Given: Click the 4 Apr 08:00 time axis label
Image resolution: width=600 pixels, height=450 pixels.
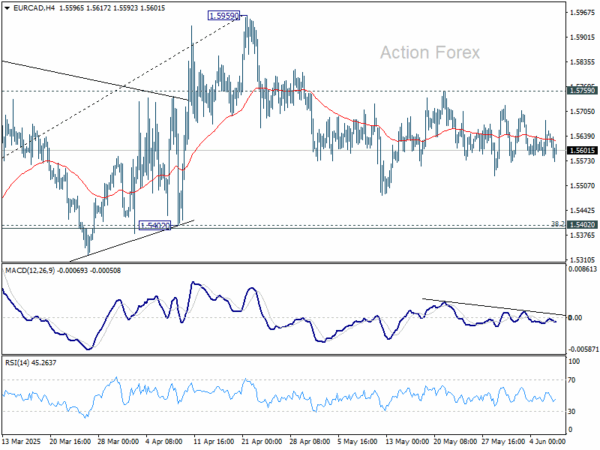Looking at the screenshot, I should click(x=166, y=442).
